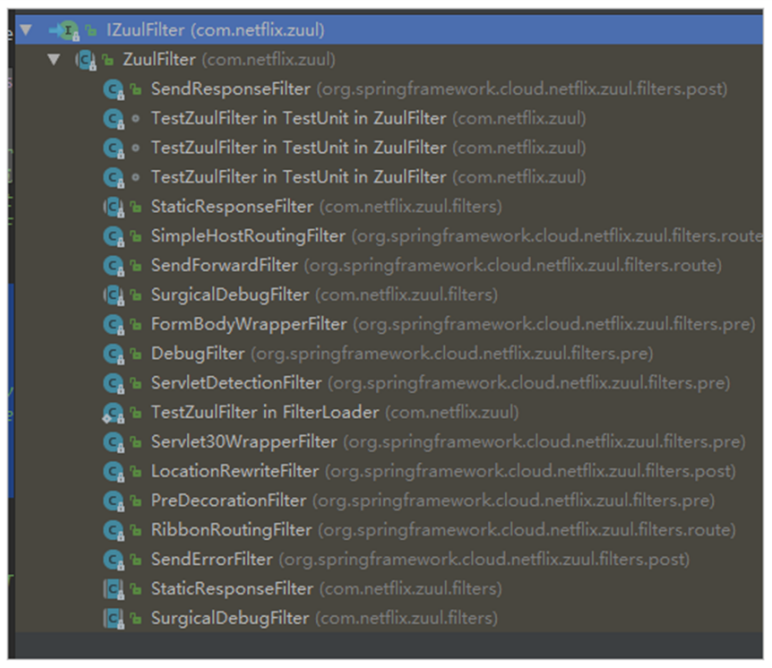Click the class icon beside TestZuulFilter in FilterLoader
This screenshot has height=668, width=772.
[114, 413]
